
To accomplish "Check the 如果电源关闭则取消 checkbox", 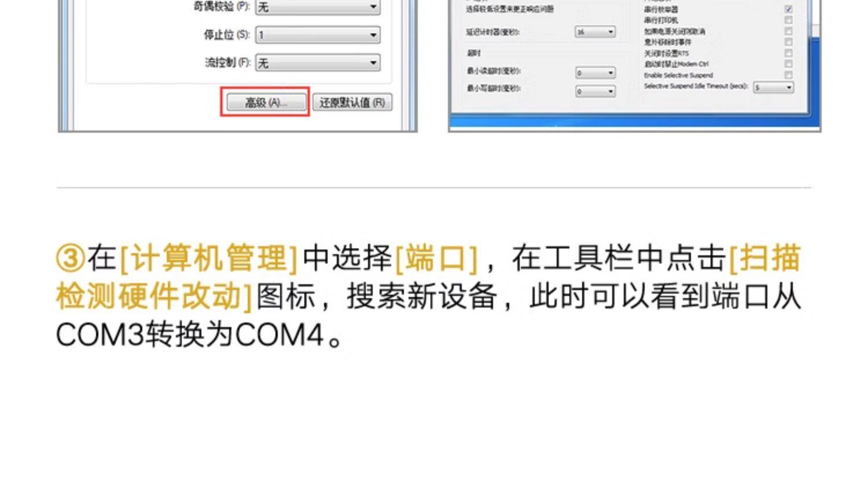I will pyautogui.click(x=788, y=31).
